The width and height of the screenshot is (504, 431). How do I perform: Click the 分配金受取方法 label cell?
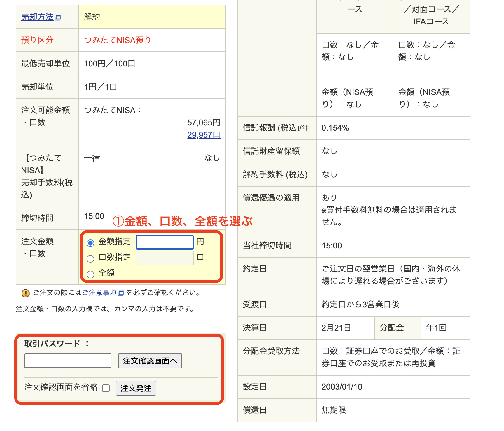[x=277, y=358]
